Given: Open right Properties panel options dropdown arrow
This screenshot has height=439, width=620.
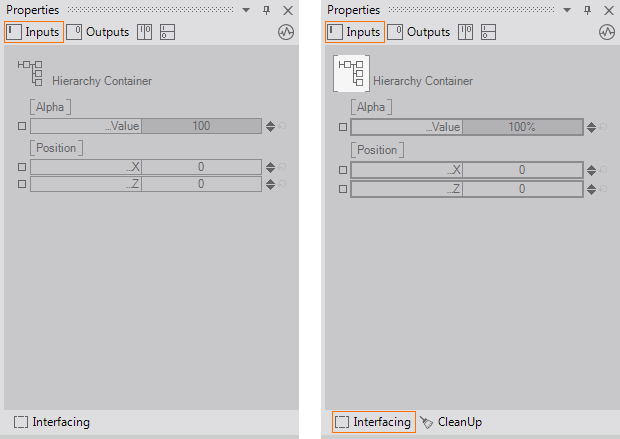Looking at the screenshot, I should [566, 10].
